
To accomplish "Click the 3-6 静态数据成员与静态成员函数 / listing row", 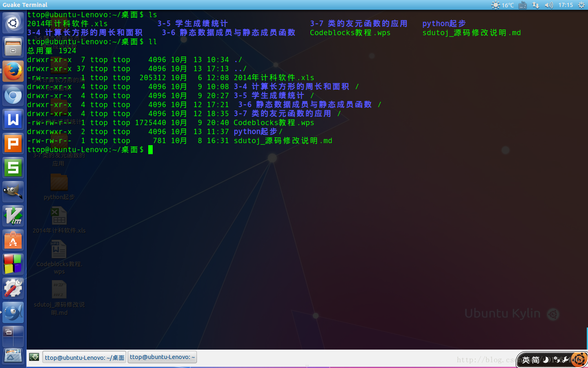I will click(x=204, y=105).
